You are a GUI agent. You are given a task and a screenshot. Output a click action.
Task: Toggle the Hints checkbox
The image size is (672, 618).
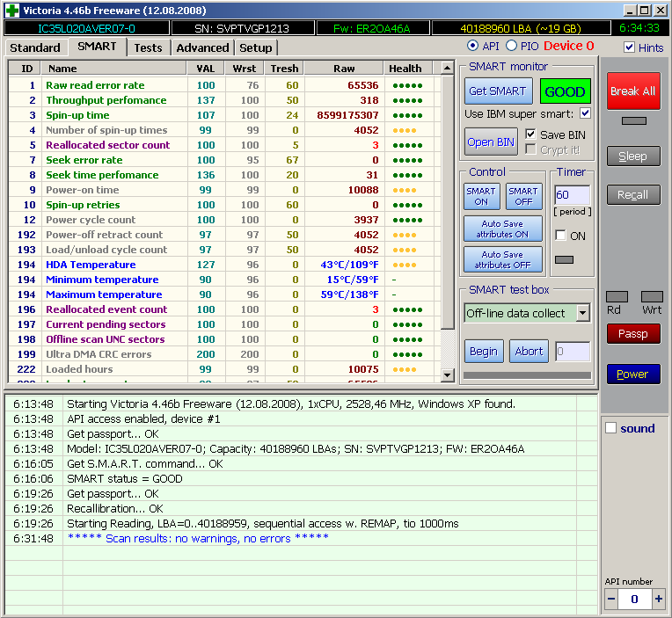pyautogui.click(x=629, y=47)
